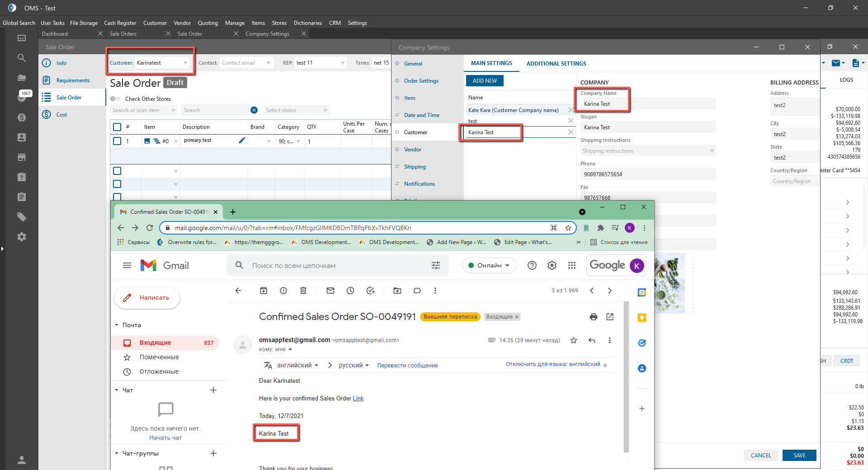
Task: Expand the Shipping instructions dropdown
Action: point(712,151)
